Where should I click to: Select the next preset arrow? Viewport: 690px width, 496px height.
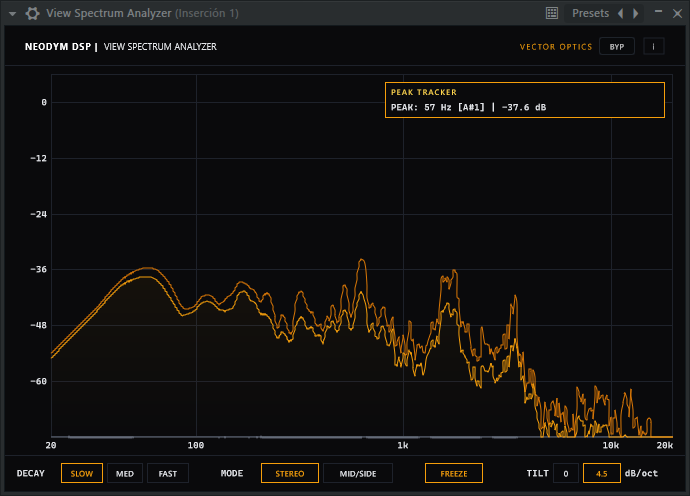pos(635,13)
